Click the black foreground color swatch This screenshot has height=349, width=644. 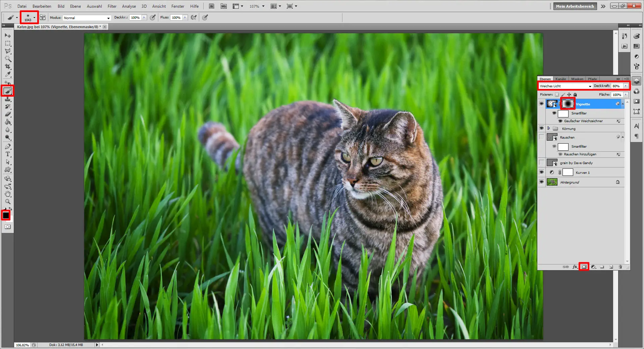point(6,215)
